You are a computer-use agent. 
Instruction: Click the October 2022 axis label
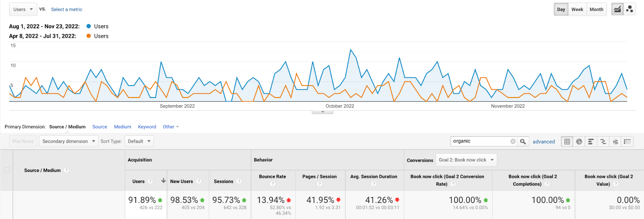(340, 106)
